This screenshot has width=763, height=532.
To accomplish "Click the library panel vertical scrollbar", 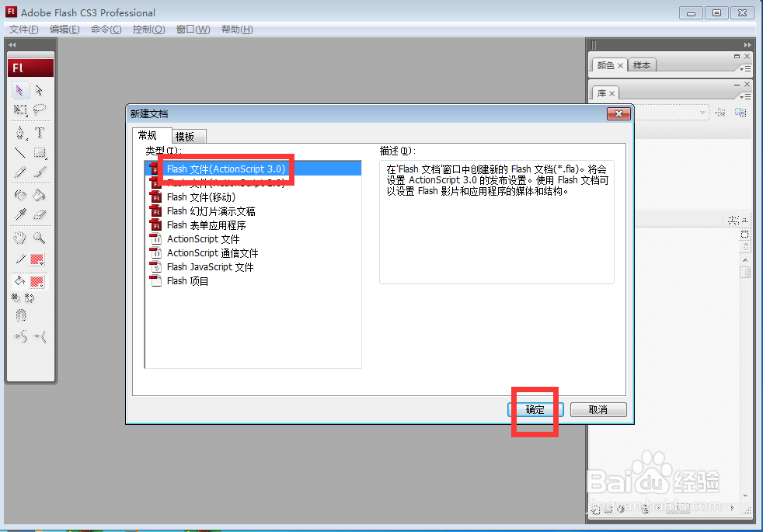I will click(745, 378).
